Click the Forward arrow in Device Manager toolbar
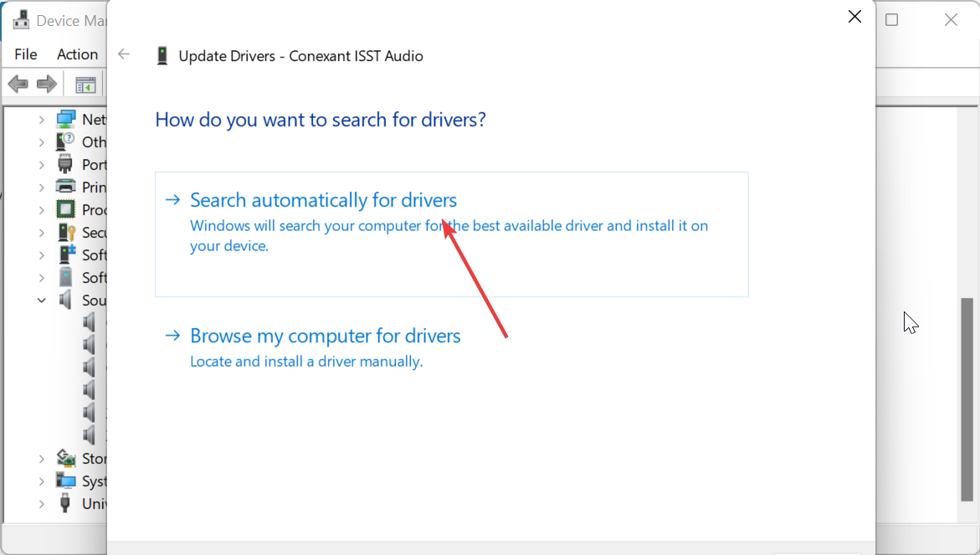The image size is (980, 555). [x=47, y=84]
